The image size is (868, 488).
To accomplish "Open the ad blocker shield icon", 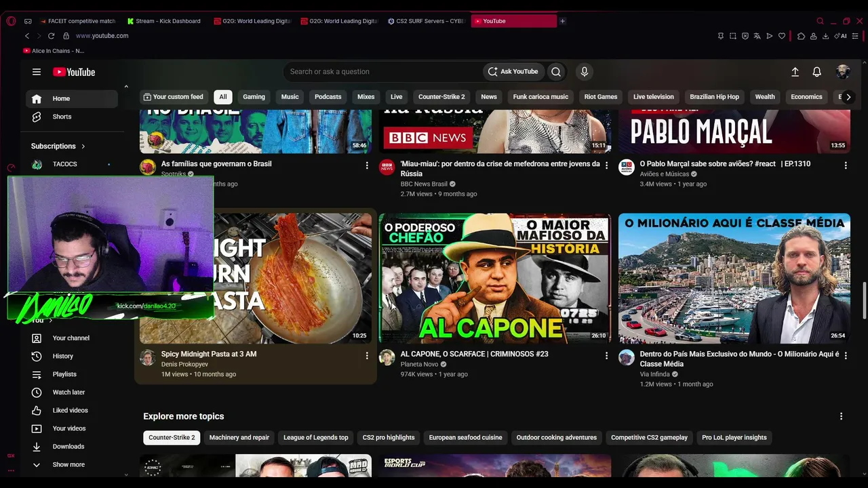I will pos(745,36).
